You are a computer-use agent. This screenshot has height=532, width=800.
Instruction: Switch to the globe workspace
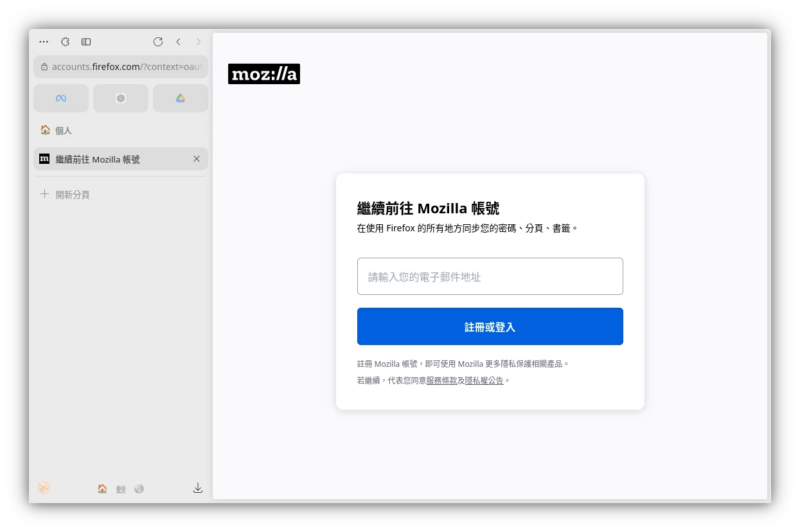click(x=139, y=489)
